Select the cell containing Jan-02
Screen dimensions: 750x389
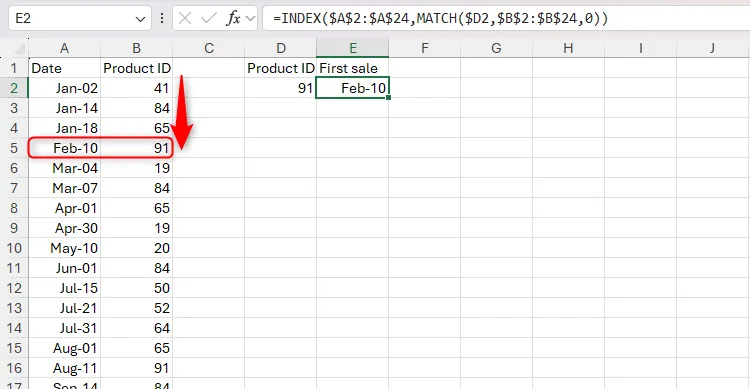[x=65, y=88]
